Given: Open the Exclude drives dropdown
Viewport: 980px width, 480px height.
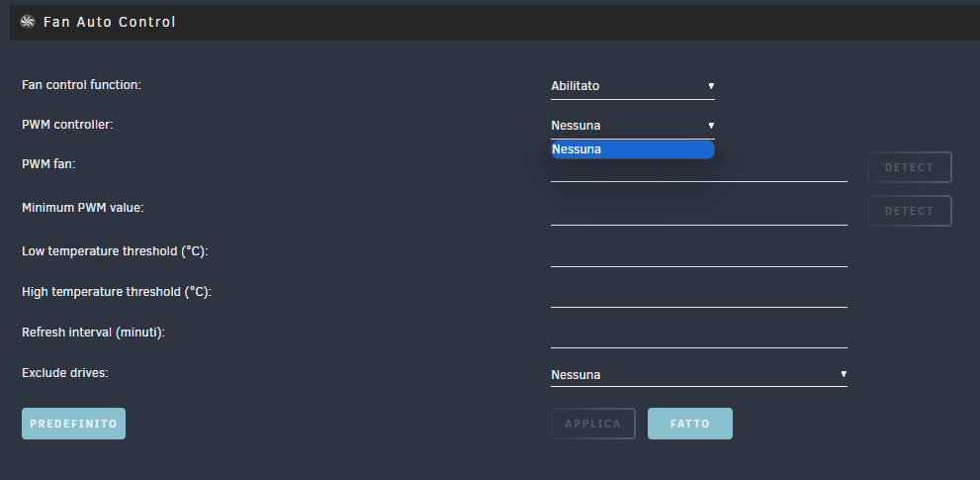Looking at the screenshot, I should [x=699, y=375].
